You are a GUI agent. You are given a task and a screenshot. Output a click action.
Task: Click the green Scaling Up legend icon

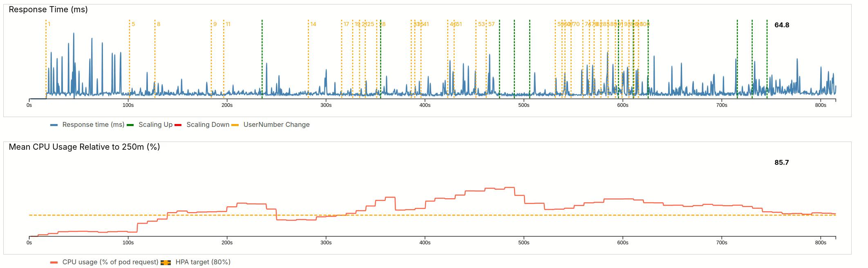(130, 125)
